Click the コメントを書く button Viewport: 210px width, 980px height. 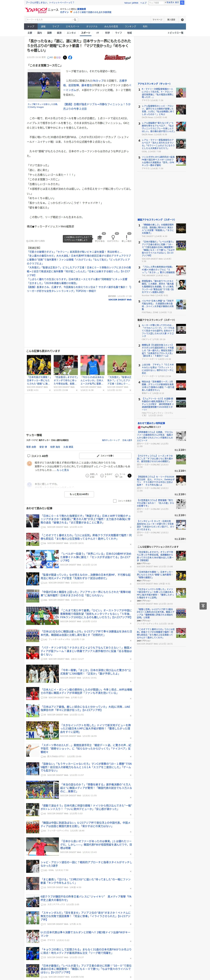coord(105,456)
